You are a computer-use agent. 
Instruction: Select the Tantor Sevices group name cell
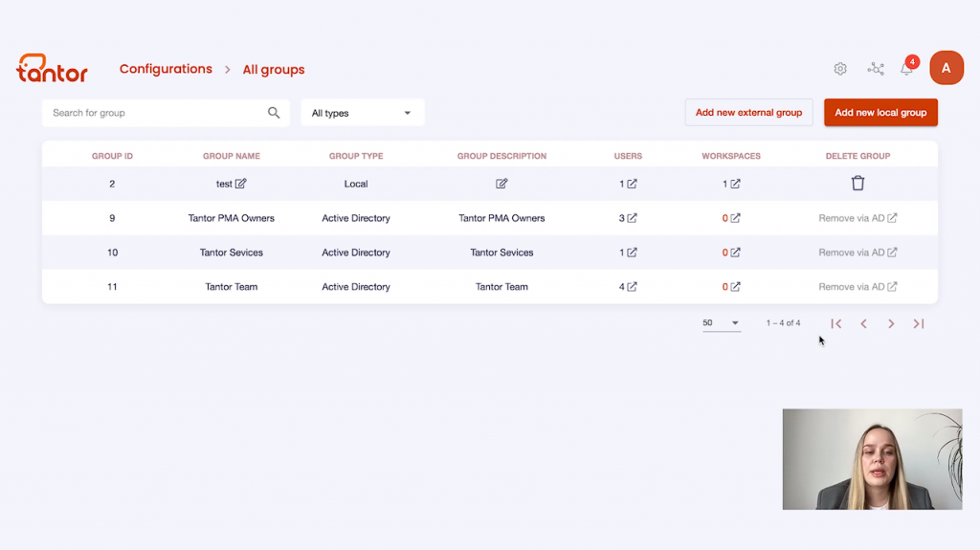(x=232, y=253)
